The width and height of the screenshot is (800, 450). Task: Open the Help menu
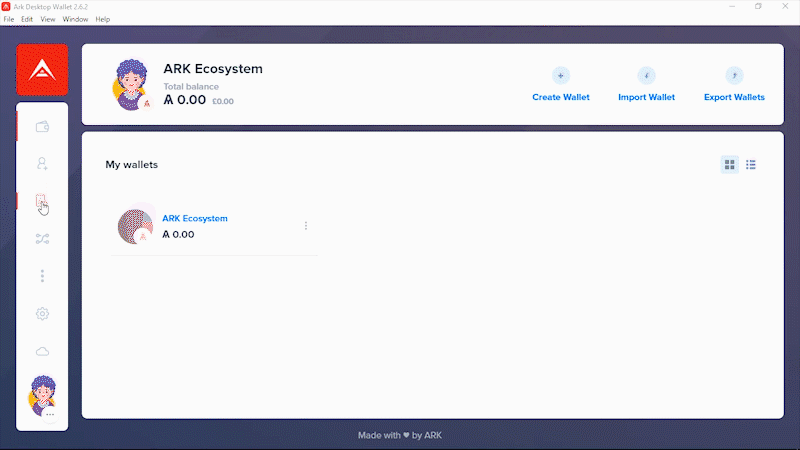pyautogui.click(x=103, y=19)
